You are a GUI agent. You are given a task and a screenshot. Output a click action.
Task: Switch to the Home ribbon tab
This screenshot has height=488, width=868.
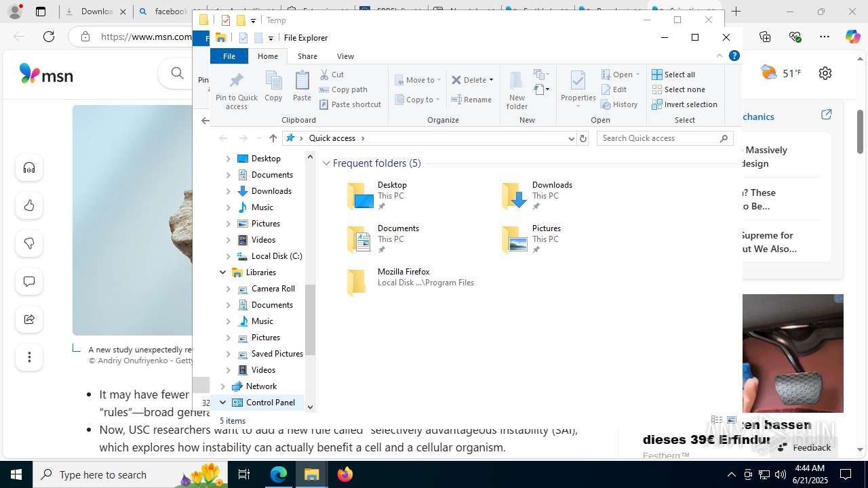pos(268,56)
